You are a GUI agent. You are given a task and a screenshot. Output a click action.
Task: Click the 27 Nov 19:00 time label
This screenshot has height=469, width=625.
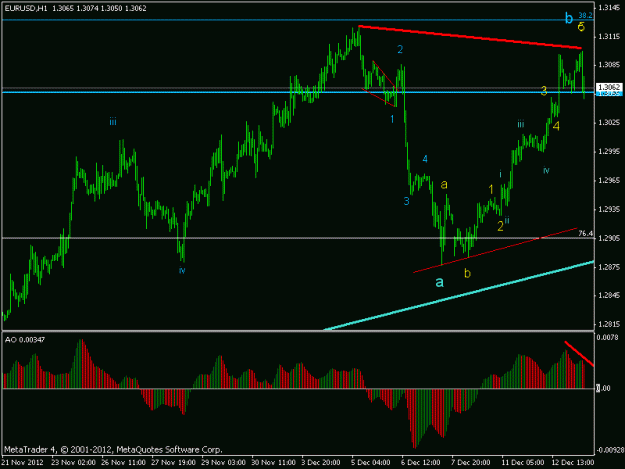pos(173,463)
